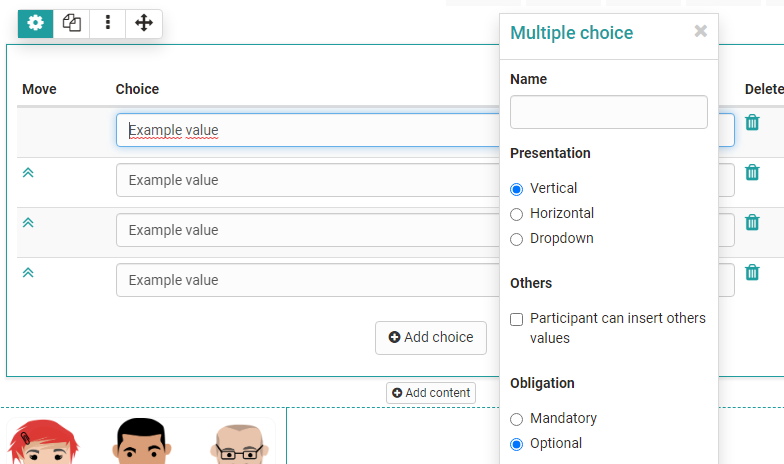The height and width of the screenshot is (464, 784).
Task: Select Vertical presentation
Action: click(516, 189)
